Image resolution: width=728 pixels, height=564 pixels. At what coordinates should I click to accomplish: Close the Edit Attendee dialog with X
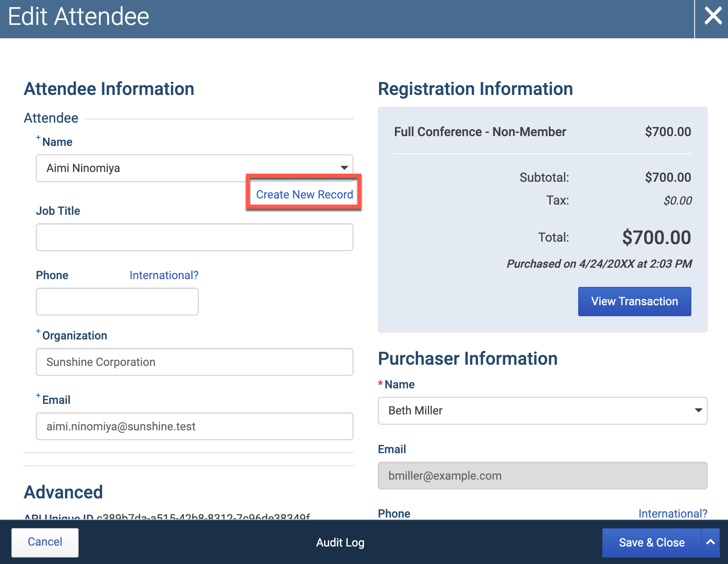click(x=713, y=17)
